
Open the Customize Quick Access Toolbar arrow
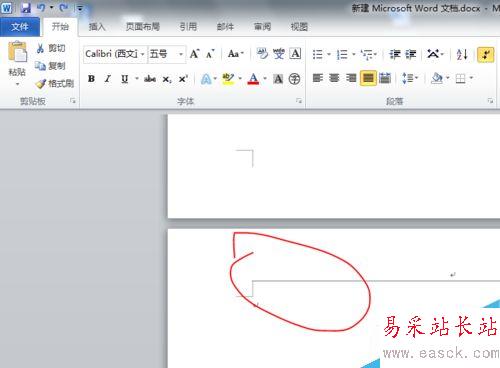80,8
